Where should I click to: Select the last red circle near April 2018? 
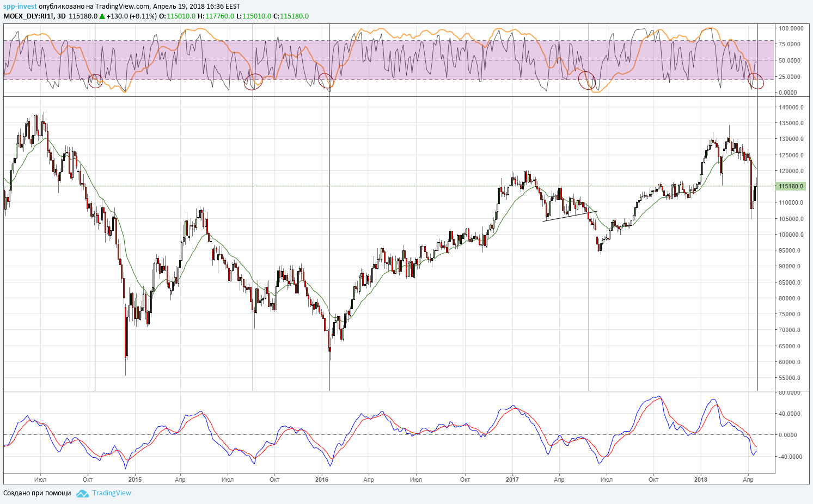[x=756, y=82]
